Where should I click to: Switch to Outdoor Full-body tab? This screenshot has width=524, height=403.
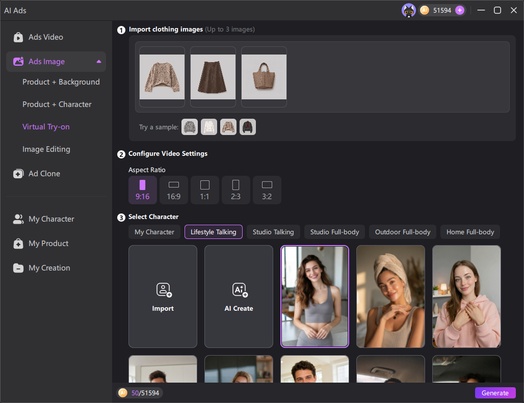click(x=403, y=232)
